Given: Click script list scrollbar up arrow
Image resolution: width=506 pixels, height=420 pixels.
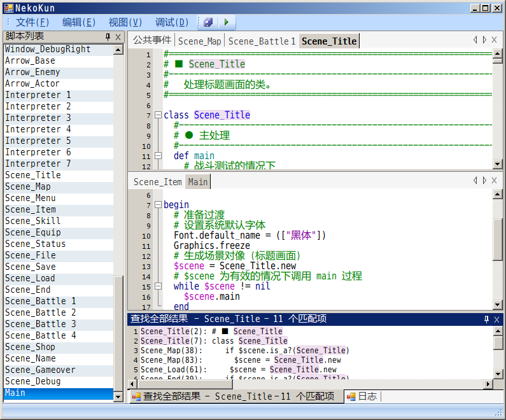Looking at the screenshot, I should tap(118, 50).
